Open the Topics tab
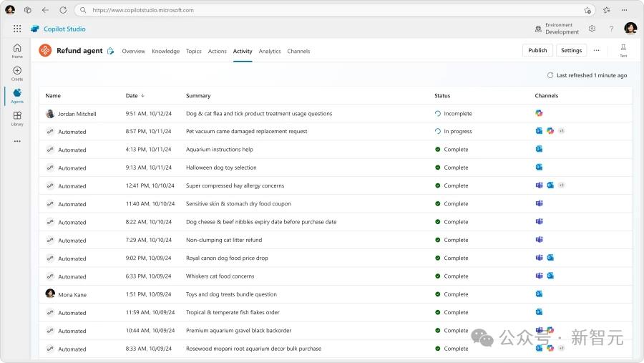Image resolution: width=644 pixels, height=363 pixels. tap(193, 51)
